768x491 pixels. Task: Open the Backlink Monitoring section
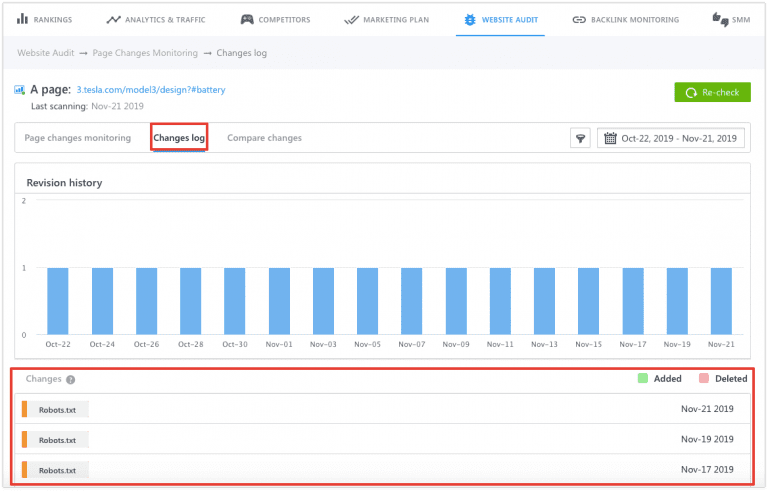coord(625,20)
